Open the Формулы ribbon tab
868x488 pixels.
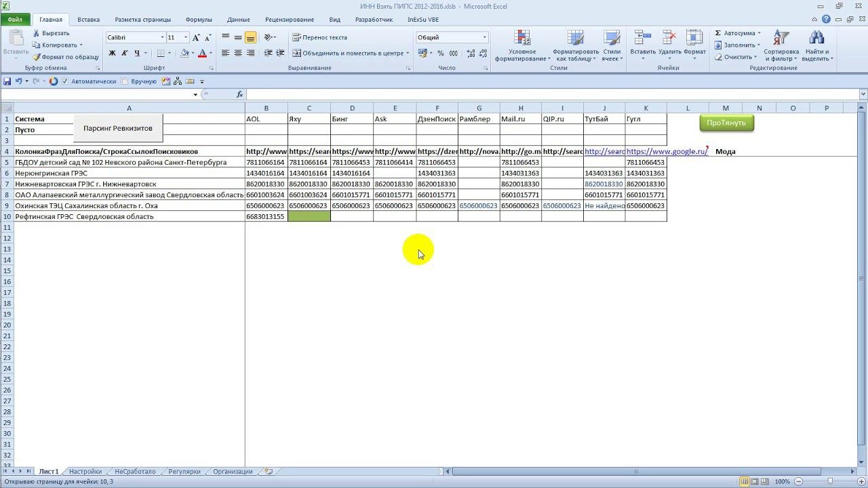coord(199,20)
